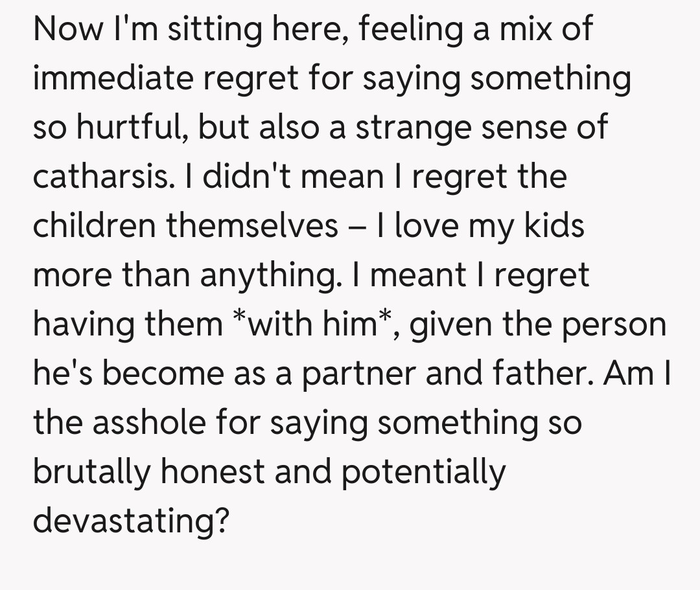Select the word "themselves" in the text
Screen dimensions: 700x590
click(x=253, y=226)
